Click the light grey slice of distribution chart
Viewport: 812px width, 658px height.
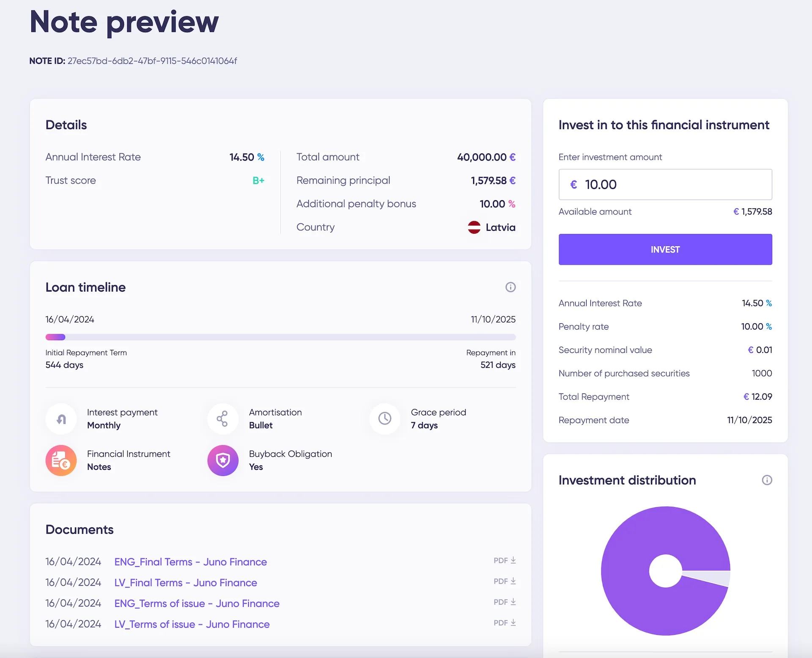710,577
